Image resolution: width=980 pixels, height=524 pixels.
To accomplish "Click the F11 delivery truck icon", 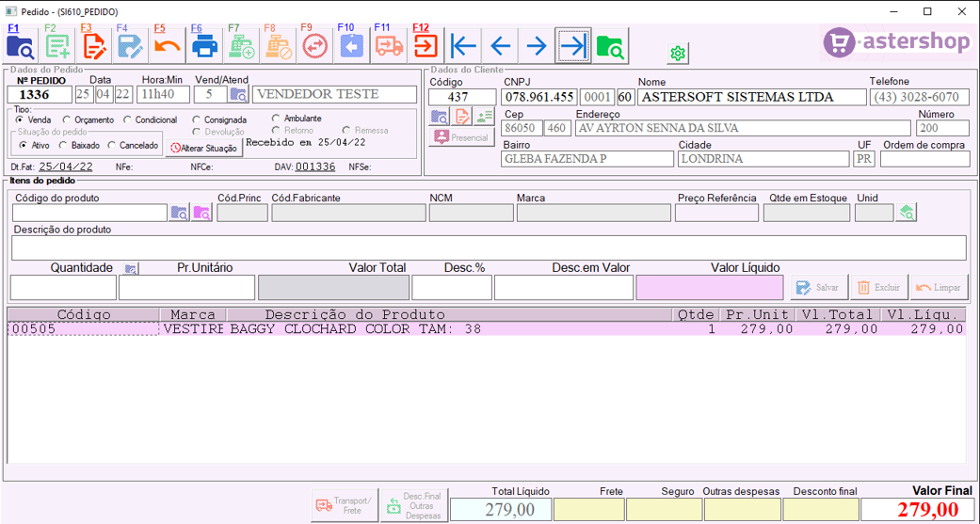I will coord(388,45).
